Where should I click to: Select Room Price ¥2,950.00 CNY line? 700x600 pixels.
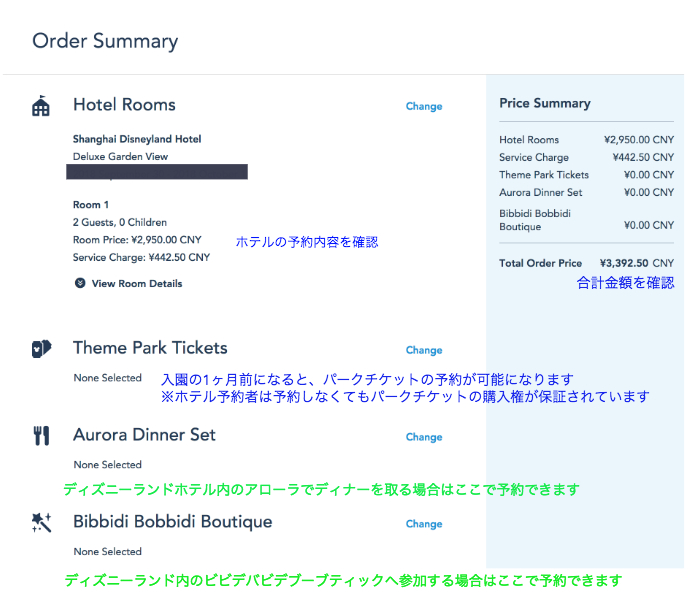(x=137, y=240)
